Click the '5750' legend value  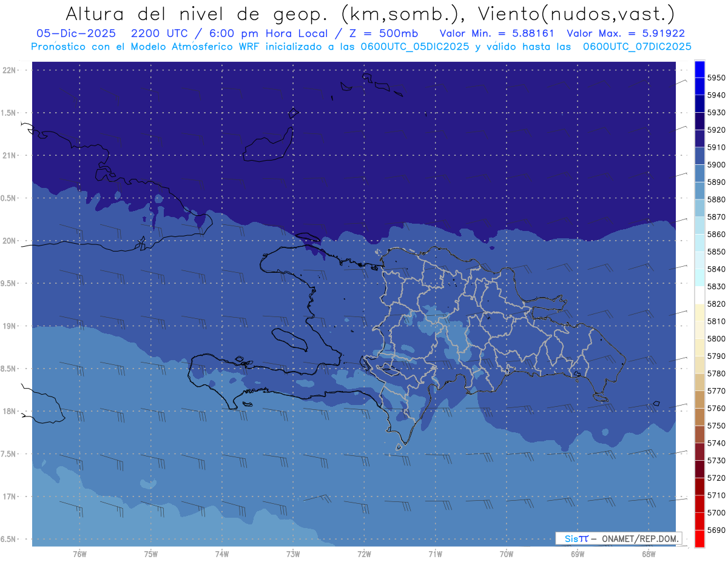pos(716,426)
